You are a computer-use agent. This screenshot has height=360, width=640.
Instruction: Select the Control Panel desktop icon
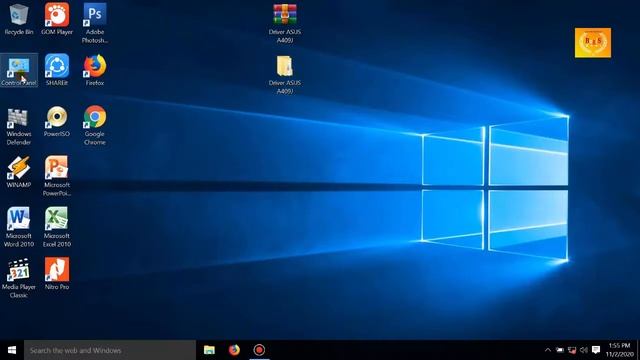[19, 70]
